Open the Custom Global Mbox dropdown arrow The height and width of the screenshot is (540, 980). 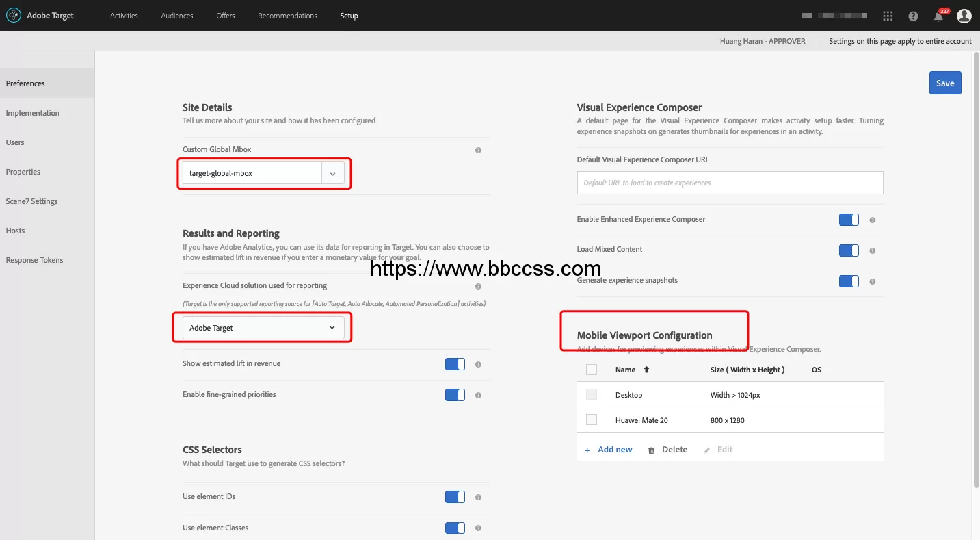[333, 173]
